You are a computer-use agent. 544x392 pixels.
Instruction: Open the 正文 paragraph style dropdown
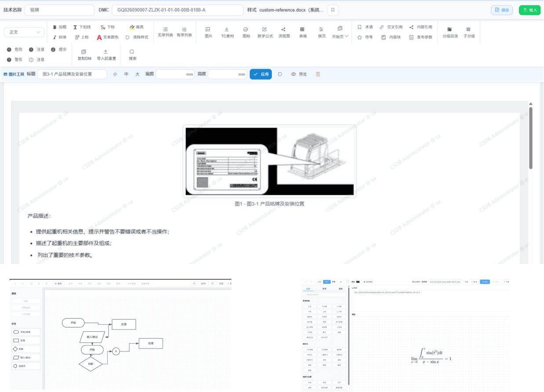[24, 32]
